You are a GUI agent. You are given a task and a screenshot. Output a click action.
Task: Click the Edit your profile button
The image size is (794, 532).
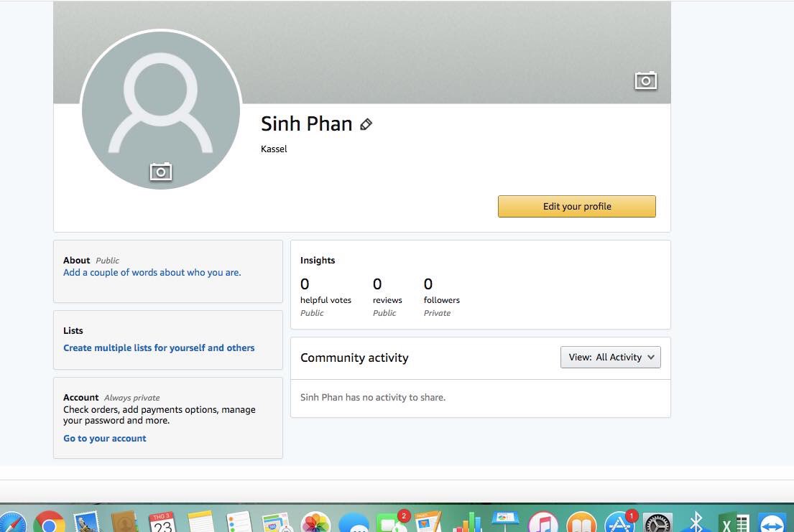577,207
